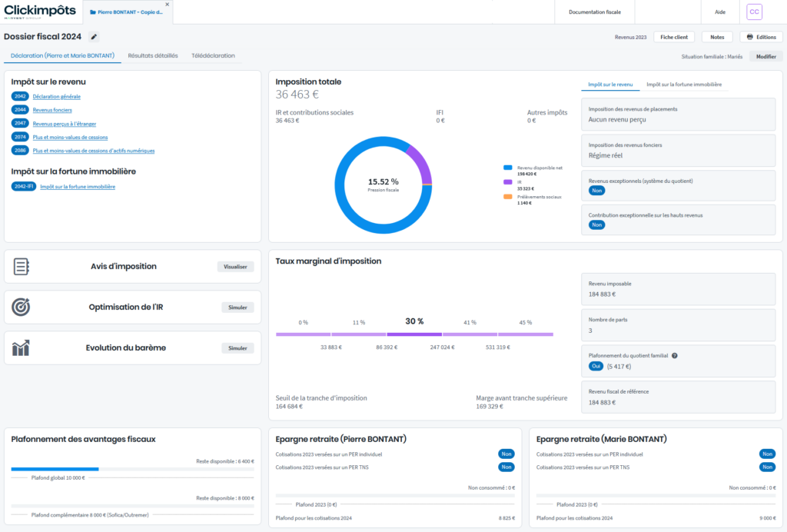787x532 pixels.
Task: Toggle Contribution exceptionnelle sur les hauts revenus switch
Action: pos(596,224)
